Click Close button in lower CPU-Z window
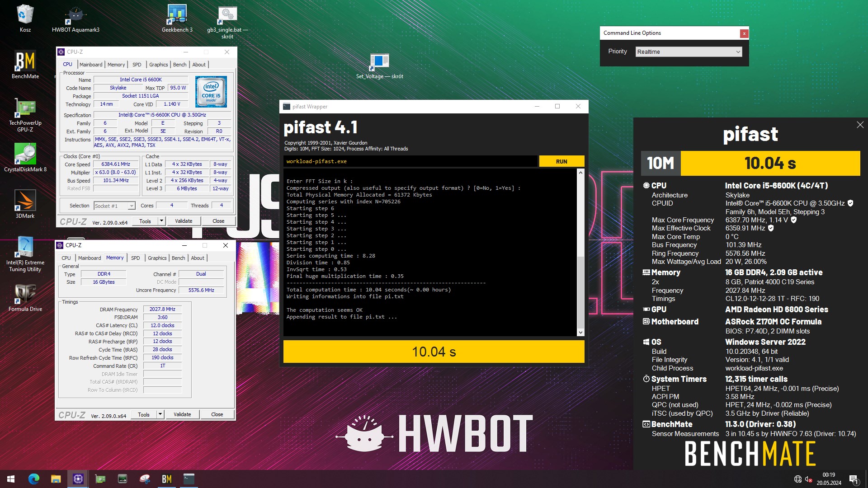The height and width of the screenshot is (488, 868). pos(217,414)
